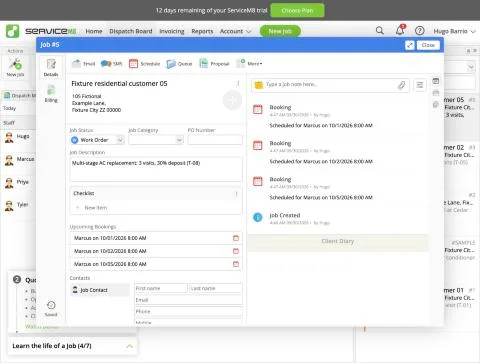The image size is (480, 363).
Task: Click the green New Job button
Action: 280,31
